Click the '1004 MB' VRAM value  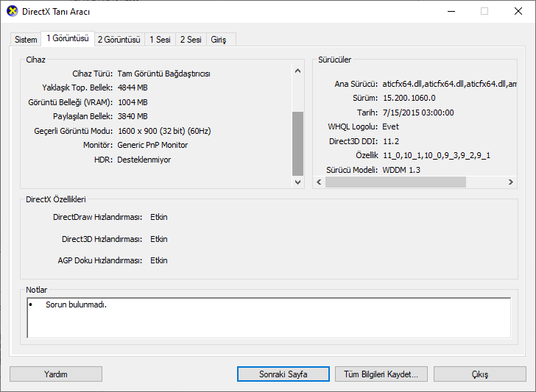[x=133, y=102]
